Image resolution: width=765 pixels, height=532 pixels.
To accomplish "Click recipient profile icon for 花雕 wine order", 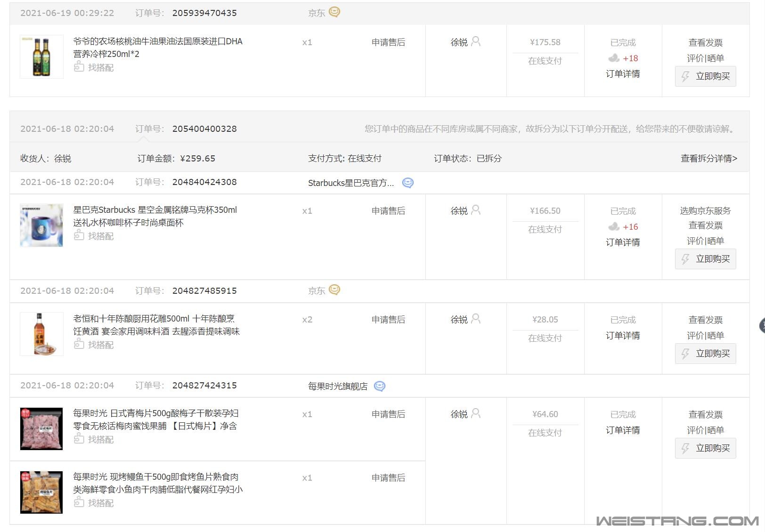I will (x=476, y=319).
